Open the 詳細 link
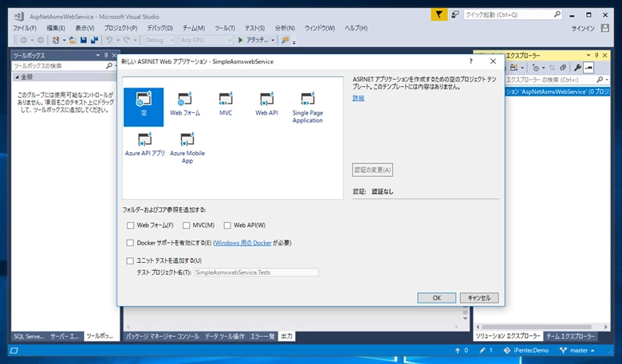622x364 pixels. (358, 98)
